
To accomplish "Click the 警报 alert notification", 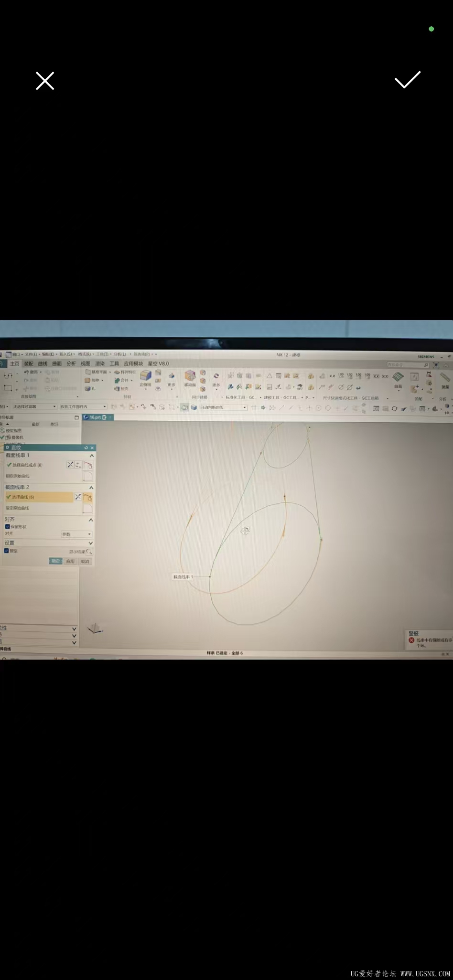I will coord(429,639).
